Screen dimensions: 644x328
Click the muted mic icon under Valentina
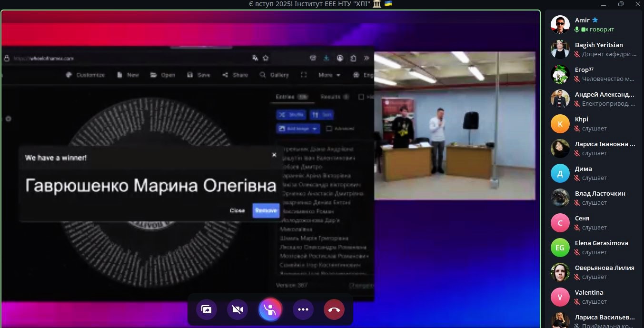tap(577, 302)
